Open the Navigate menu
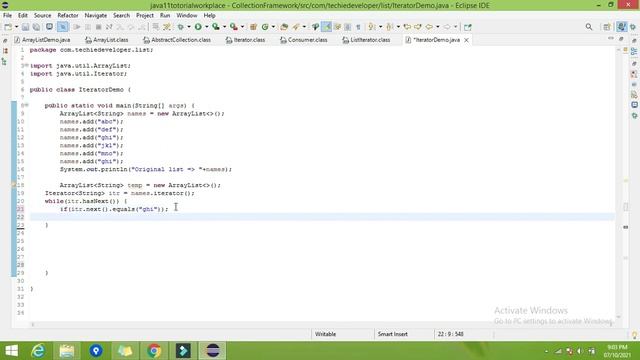640x360 pixels. coord(96,16)
